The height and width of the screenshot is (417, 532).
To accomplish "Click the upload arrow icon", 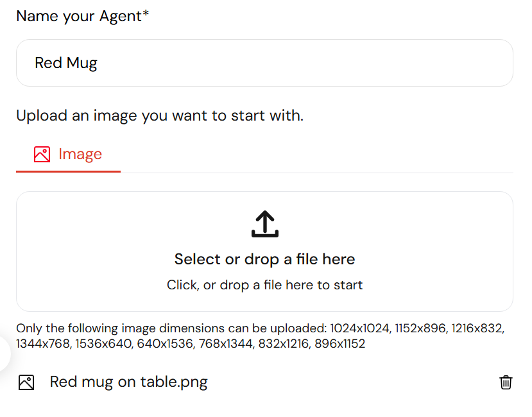I will click(x=264, y=224).
